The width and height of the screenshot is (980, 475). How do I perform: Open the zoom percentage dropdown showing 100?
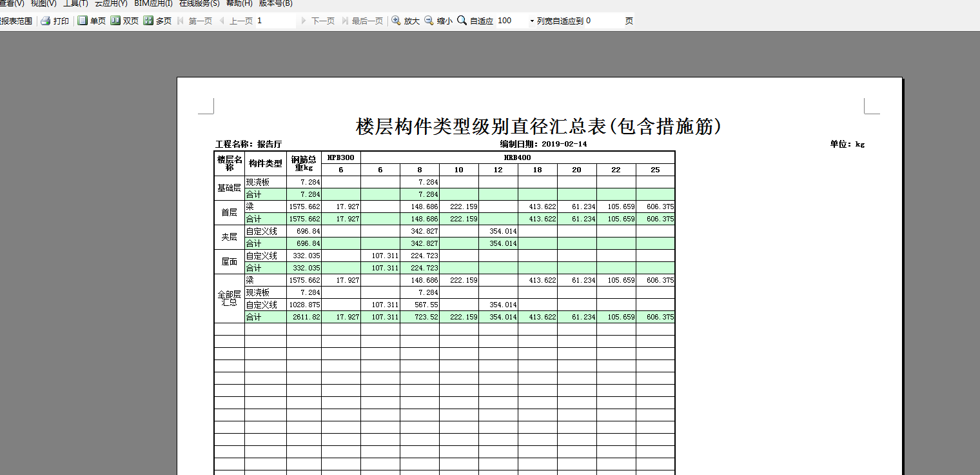532,21
